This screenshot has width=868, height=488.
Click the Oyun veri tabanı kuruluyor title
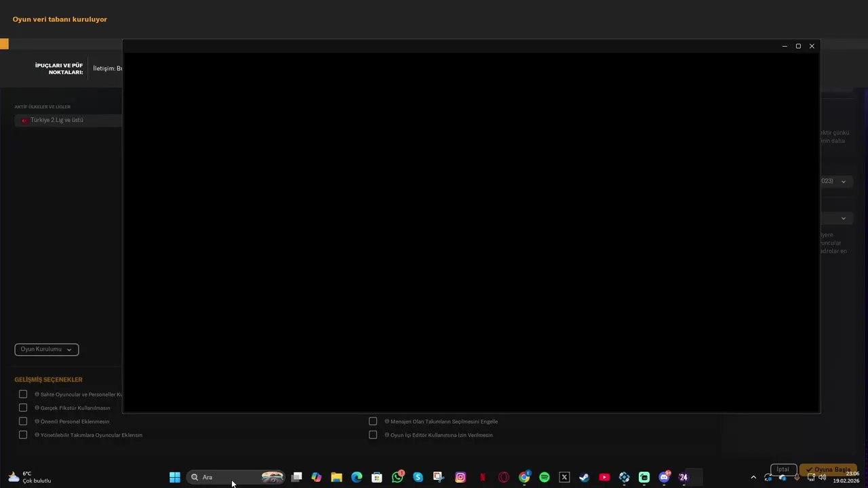pos(60,20)
